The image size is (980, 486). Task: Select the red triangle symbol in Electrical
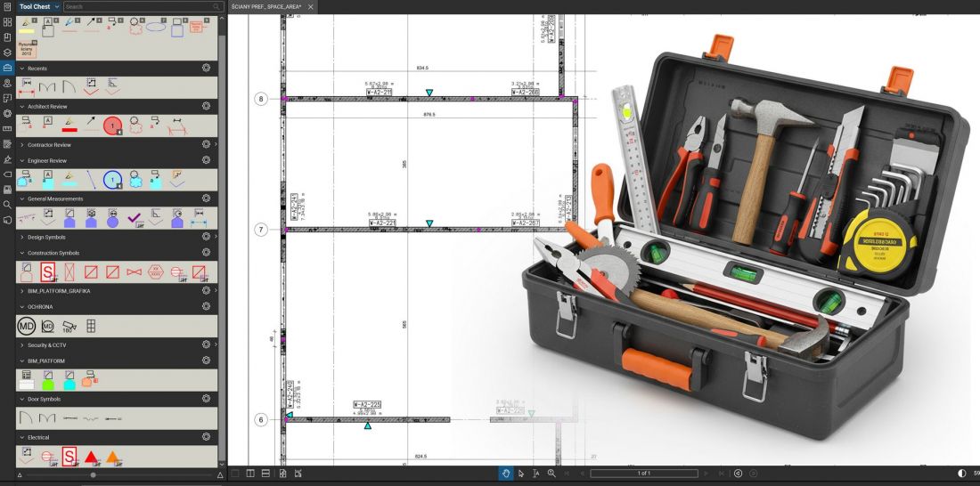91,457
